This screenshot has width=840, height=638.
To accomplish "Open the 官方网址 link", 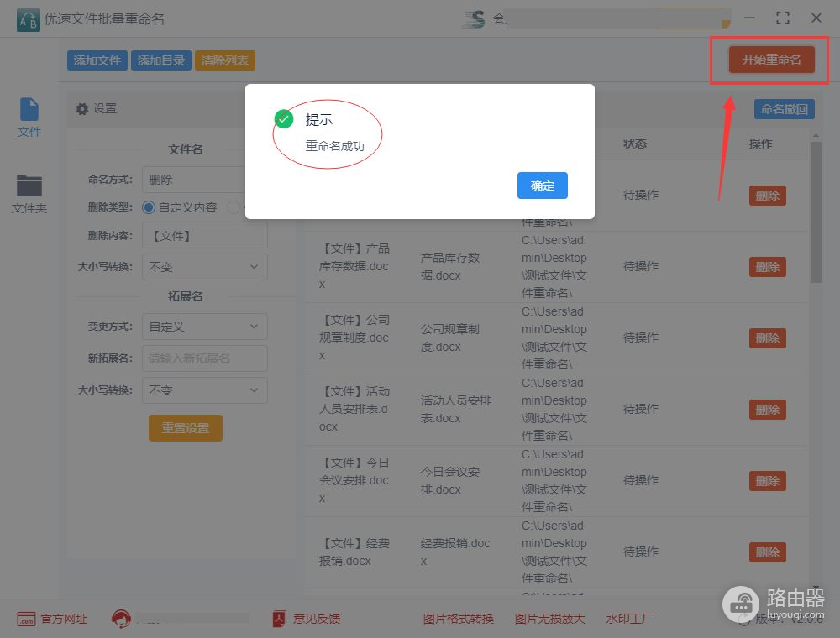I will tap(64, 619).
